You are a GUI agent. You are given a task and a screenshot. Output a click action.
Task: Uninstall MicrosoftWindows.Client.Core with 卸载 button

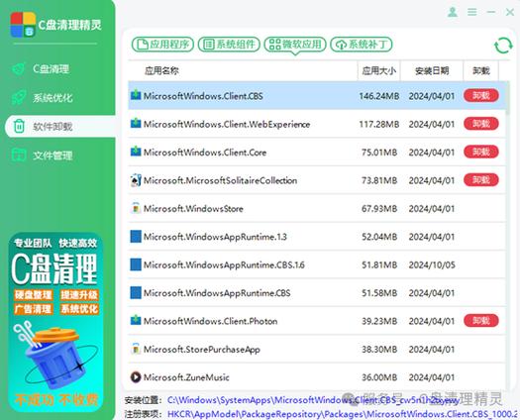tap(481, 152)
